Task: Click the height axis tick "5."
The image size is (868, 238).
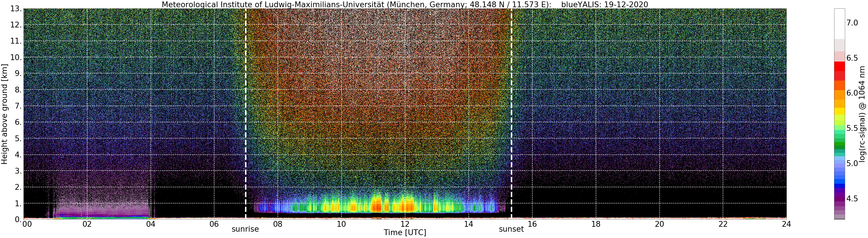Action: [x=18, y=139]
